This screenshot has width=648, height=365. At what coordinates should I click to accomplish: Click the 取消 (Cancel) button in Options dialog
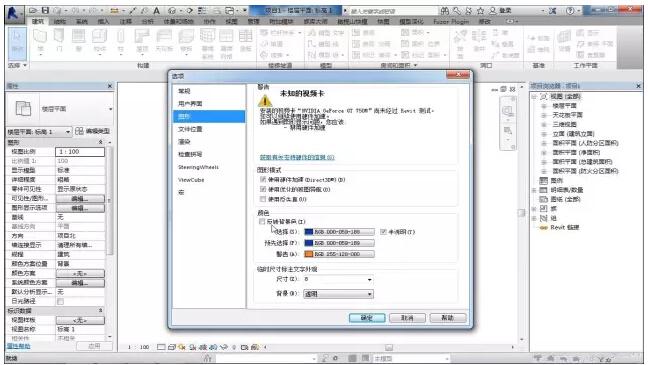click(x=407, y=317)
